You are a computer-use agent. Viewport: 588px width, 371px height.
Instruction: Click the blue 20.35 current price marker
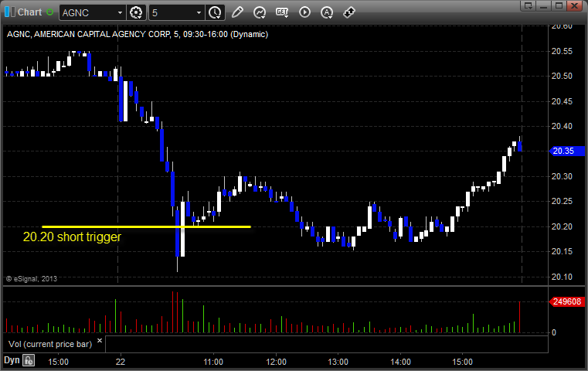click(x=567, y=151)
